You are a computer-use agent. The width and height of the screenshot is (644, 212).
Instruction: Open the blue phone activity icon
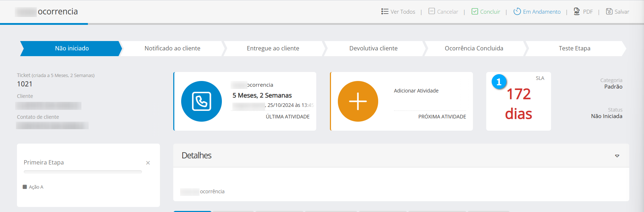[x=201, y=101]
